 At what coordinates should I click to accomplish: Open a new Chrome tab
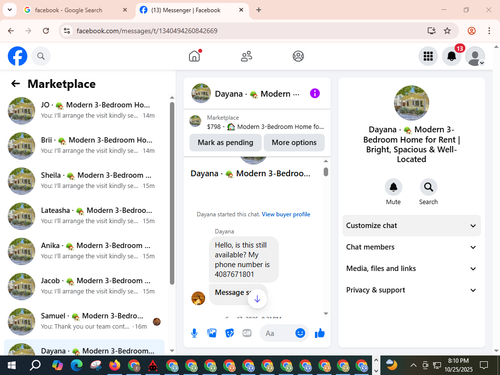(x=259, y=10)
